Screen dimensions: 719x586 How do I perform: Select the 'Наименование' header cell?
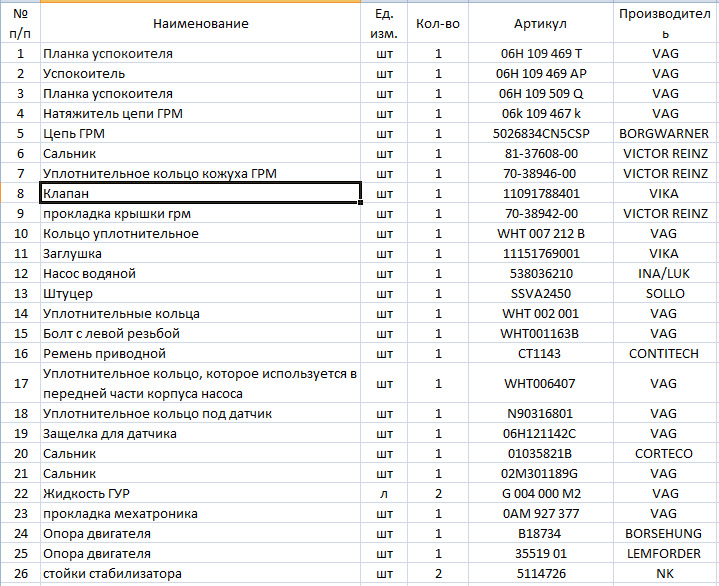pos(201,23)
